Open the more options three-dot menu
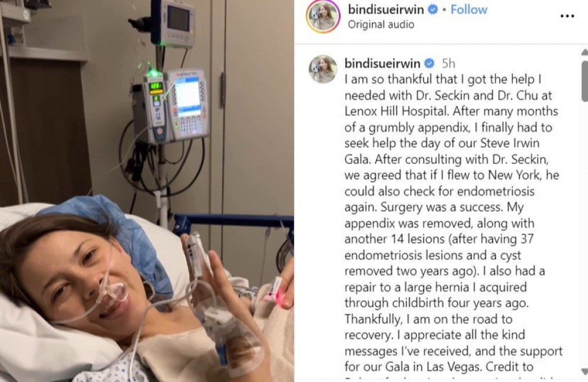Screen dimensions: 588x382 [x=567, y=16]
